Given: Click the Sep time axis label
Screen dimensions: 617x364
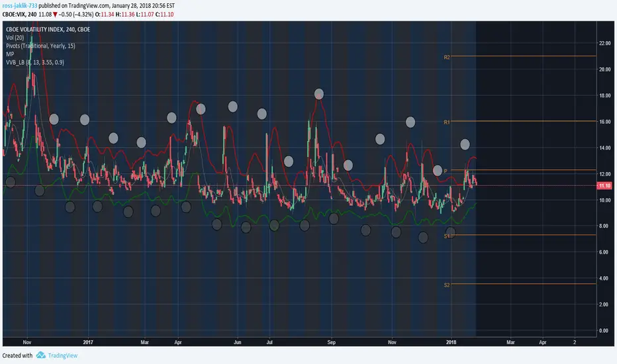Looking at the screenshot, I should (331, 342).
